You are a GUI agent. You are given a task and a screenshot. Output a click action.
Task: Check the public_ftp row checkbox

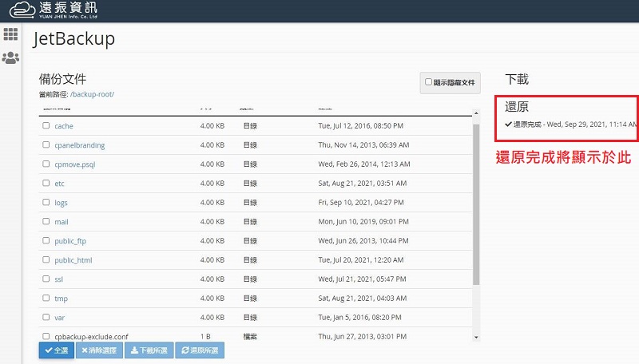point(46,240)
